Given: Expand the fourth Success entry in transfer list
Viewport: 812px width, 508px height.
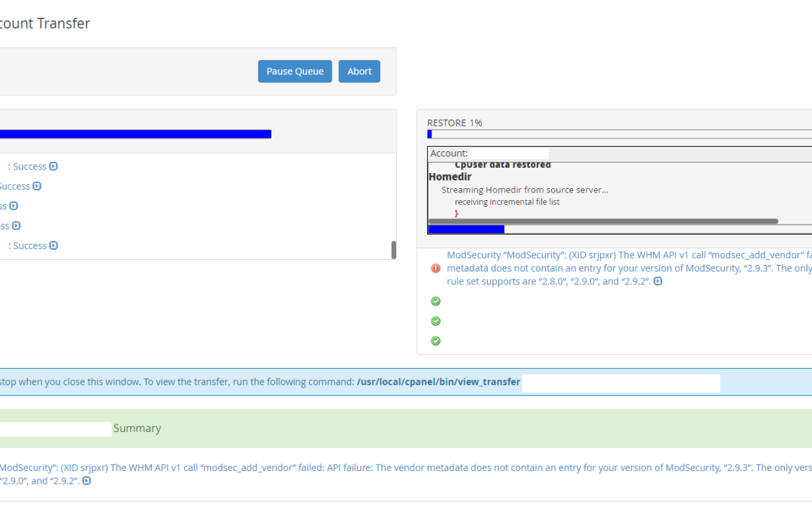Looking at the screenshot, I should point(16,226).
